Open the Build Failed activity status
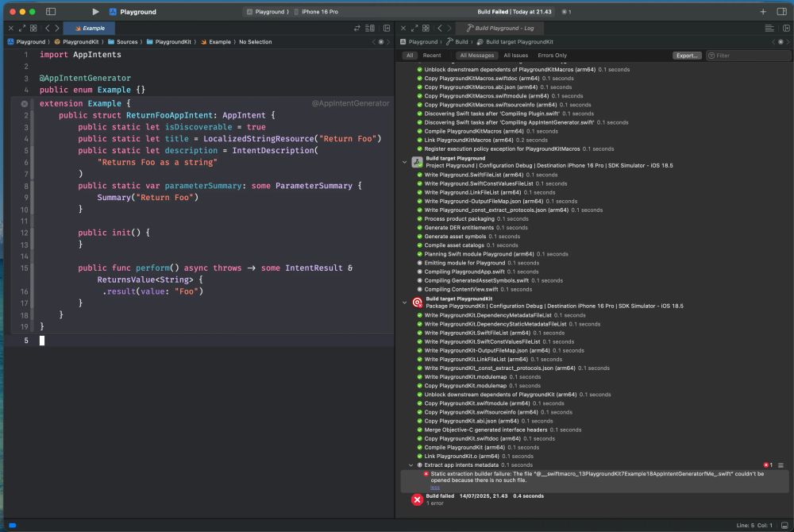This screenshot has width=794, height=532. [514, 12]
